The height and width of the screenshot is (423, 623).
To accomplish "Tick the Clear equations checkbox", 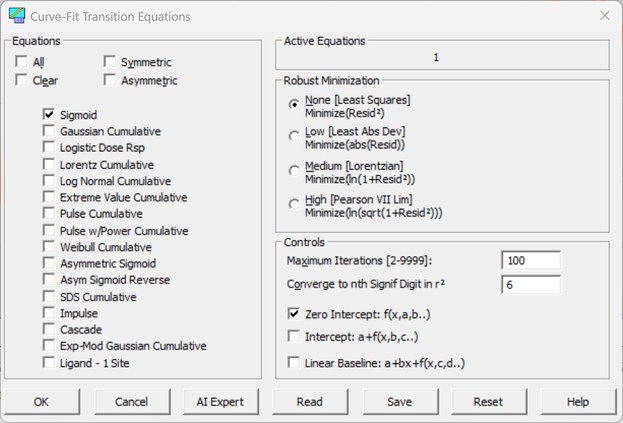I will click(x=21, y=80).
